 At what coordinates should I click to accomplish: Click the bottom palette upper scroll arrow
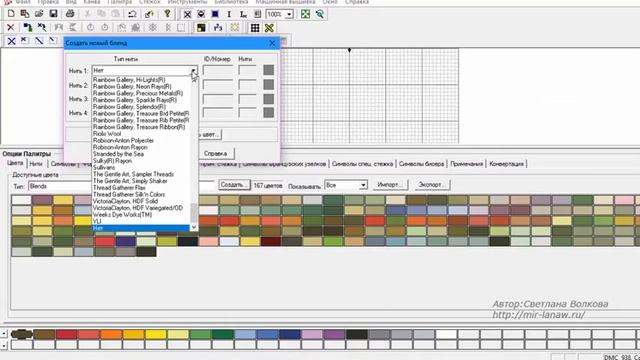[x=4, y=334]
